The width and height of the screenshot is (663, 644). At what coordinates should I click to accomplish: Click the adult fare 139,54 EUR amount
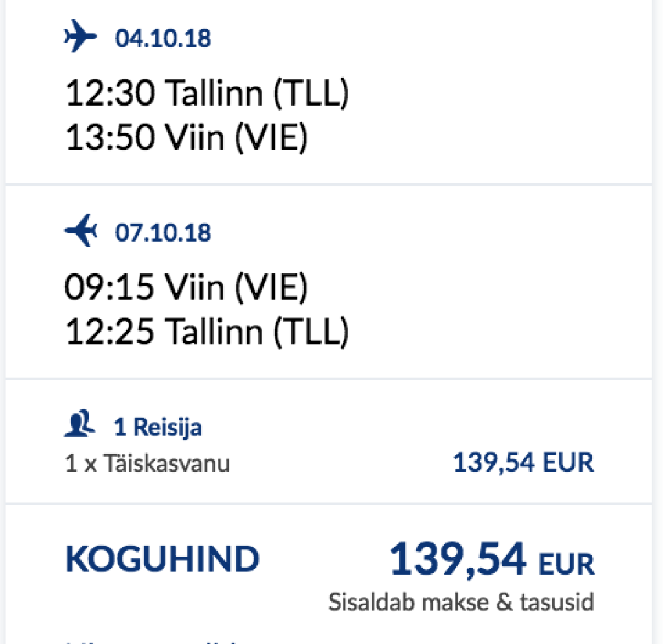tap(523, 463)
